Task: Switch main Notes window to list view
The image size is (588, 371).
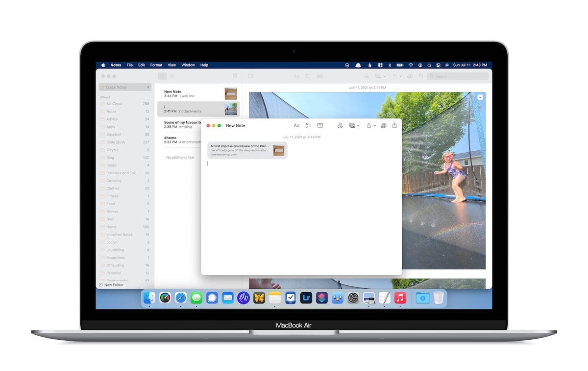Action: pyautogui.click(x=162, y=76)
